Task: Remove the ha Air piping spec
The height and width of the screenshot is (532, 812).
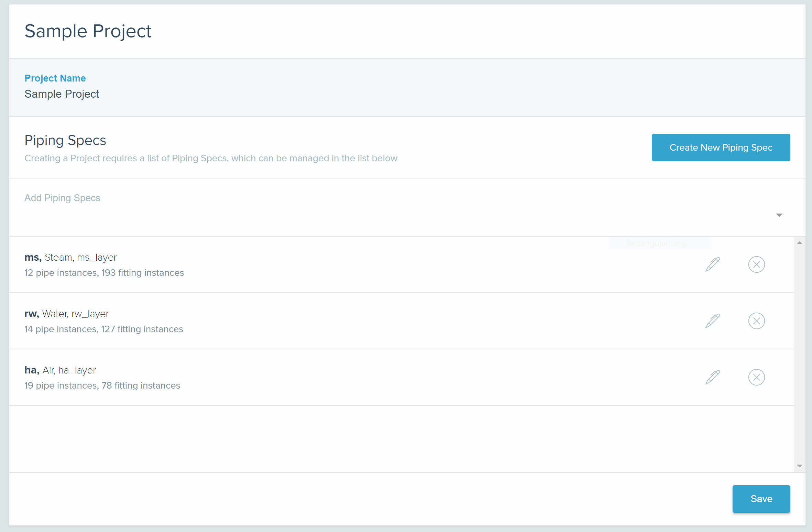Action: [756, 377]
